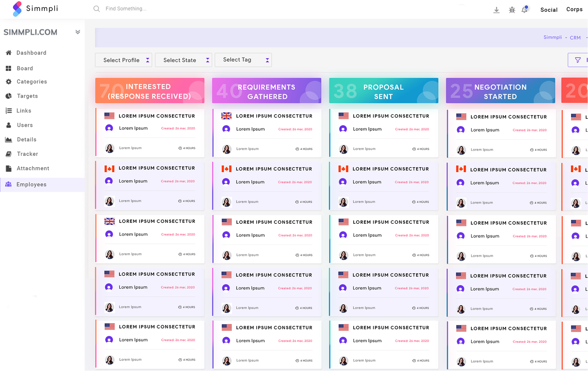Click the Social link in header
The width and height of the screenshot is (588, 371).
click(x=549, y=10)
